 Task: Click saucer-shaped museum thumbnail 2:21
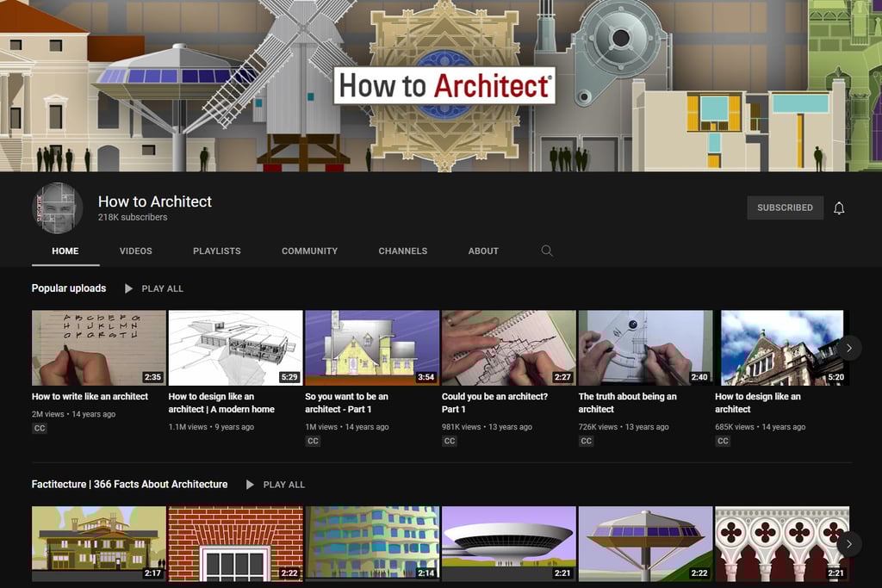(x=509, y=543)
